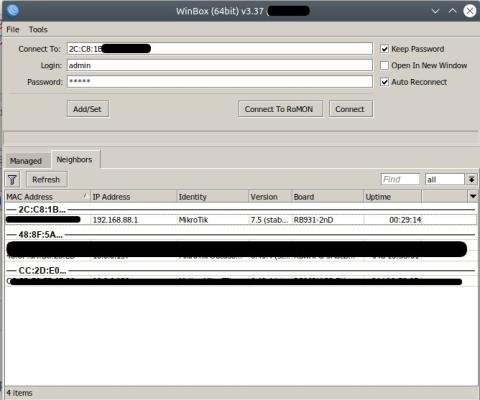Click the filter funnel icon
480x400 pixels.
12,180
